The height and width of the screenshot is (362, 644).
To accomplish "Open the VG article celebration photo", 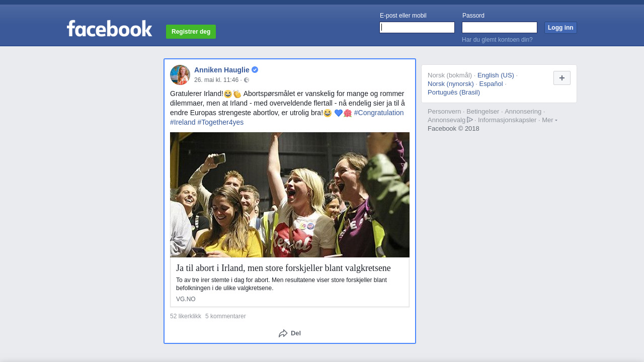I will coord(290,195).
